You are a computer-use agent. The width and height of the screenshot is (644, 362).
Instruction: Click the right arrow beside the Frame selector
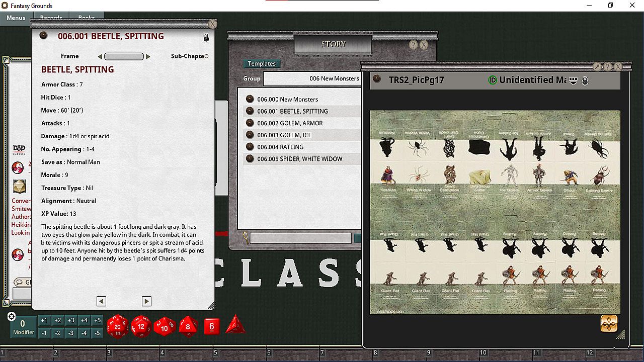tap(148, 57)
